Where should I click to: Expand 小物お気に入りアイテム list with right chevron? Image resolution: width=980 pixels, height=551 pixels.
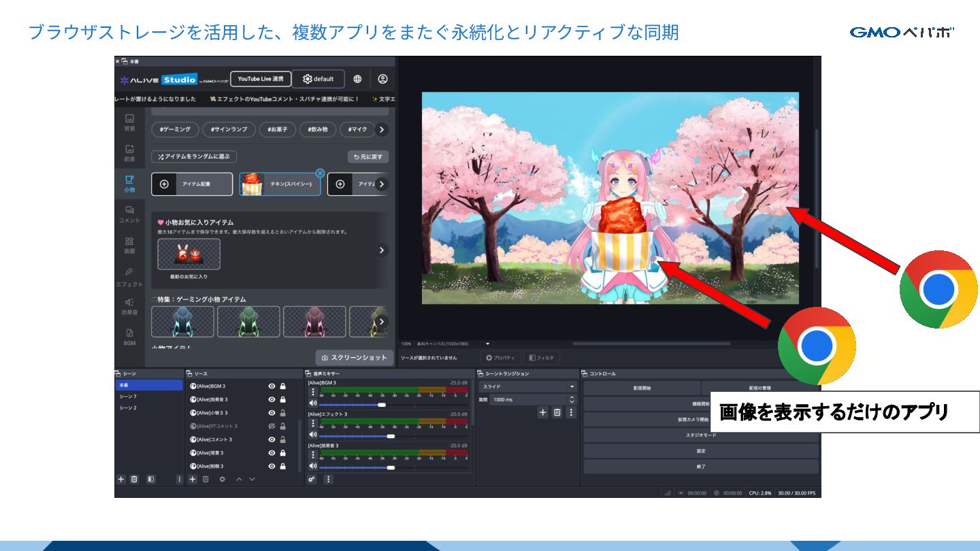382,250
